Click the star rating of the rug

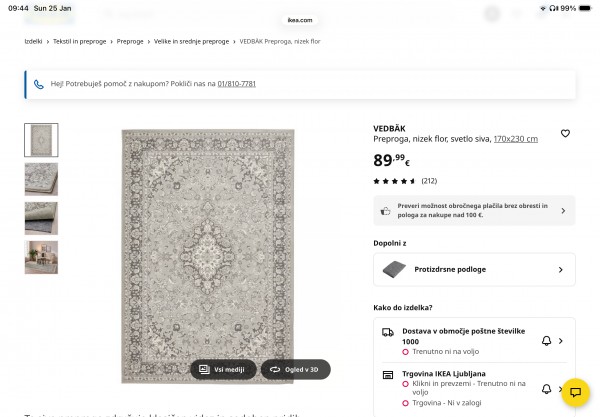[394, 181]
